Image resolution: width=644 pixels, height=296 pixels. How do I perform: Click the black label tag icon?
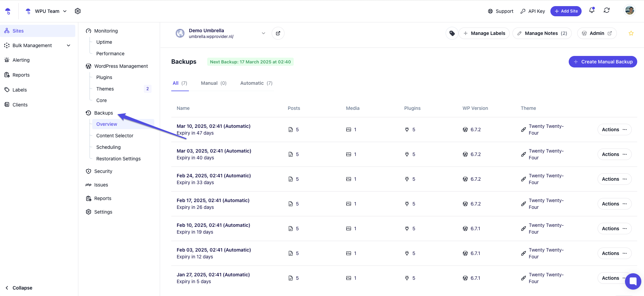click(x=452, y=33)
